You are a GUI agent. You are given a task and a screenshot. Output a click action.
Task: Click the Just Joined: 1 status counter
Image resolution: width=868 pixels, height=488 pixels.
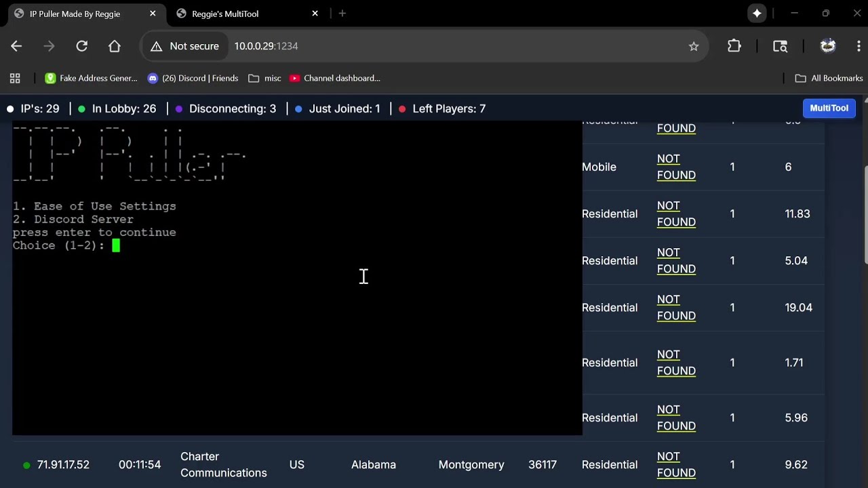point(338,108)
